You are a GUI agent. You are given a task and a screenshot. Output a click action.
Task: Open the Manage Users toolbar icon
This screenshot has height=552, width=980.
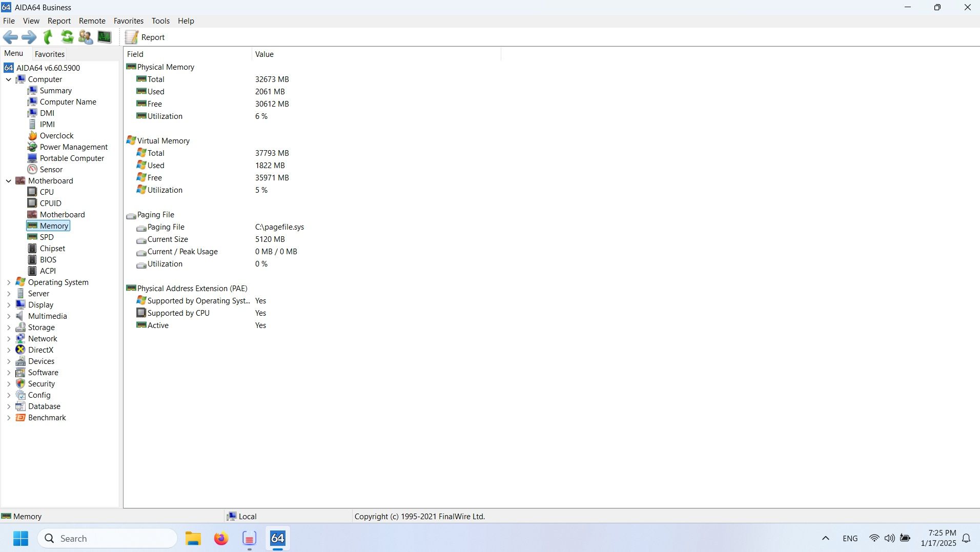point(86,37)
